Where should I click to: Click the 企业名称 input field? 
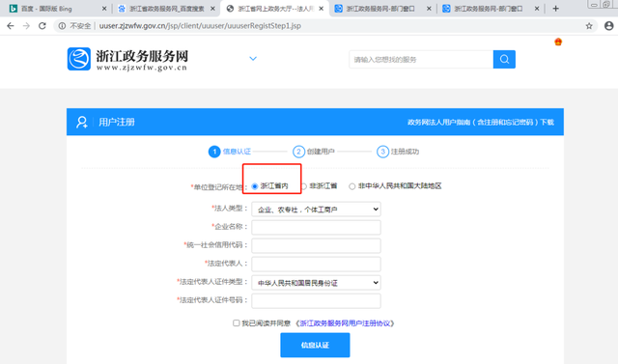tap(316, 227)
